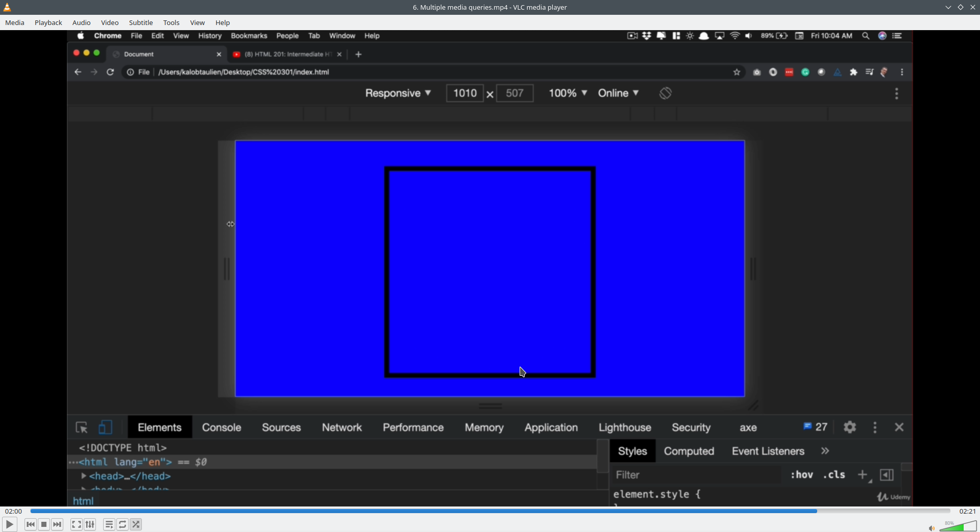
Task: Bookmark this page with the star icon
Action: click(737, 72)
